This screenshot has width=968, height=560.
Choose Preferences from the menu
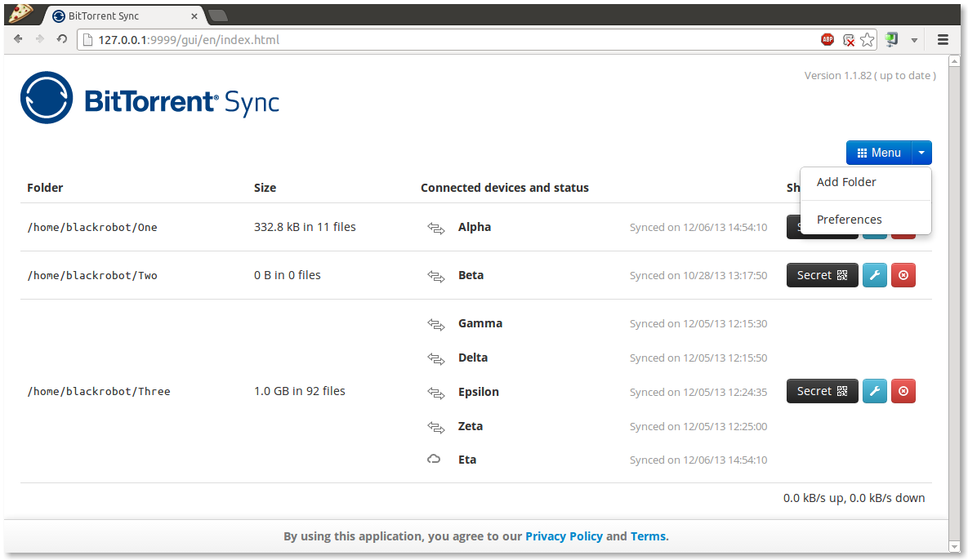click(x=849, y=220)
